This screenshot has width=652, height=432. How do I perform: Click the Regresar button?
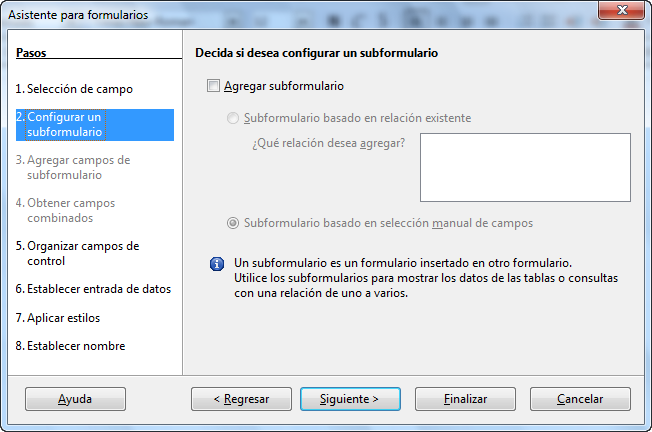click(x=241, y=399)
